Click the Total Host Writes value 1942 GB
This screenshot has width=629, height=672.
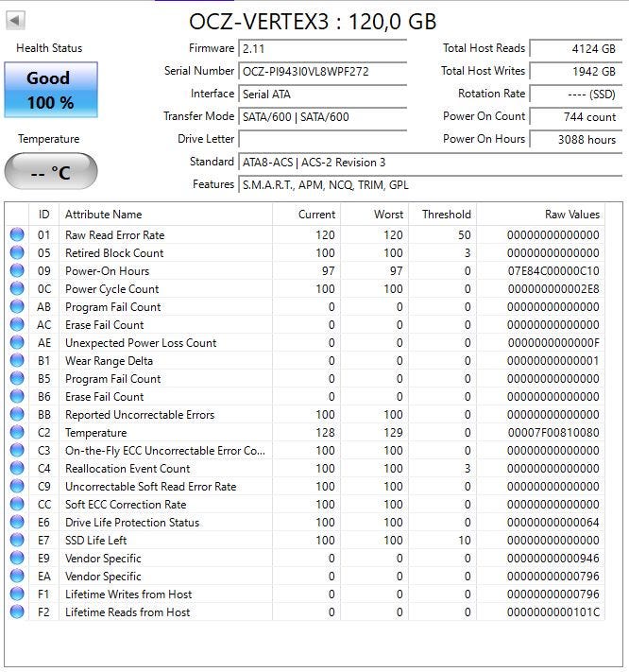click(575, 71)
